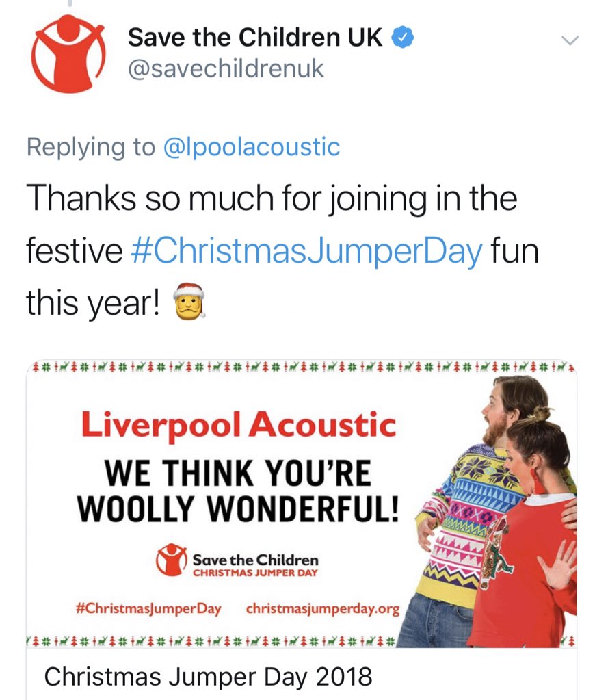Click christmasjumperday.org text in the card
This screenshot has height=700, width=595.
(322, 609)
